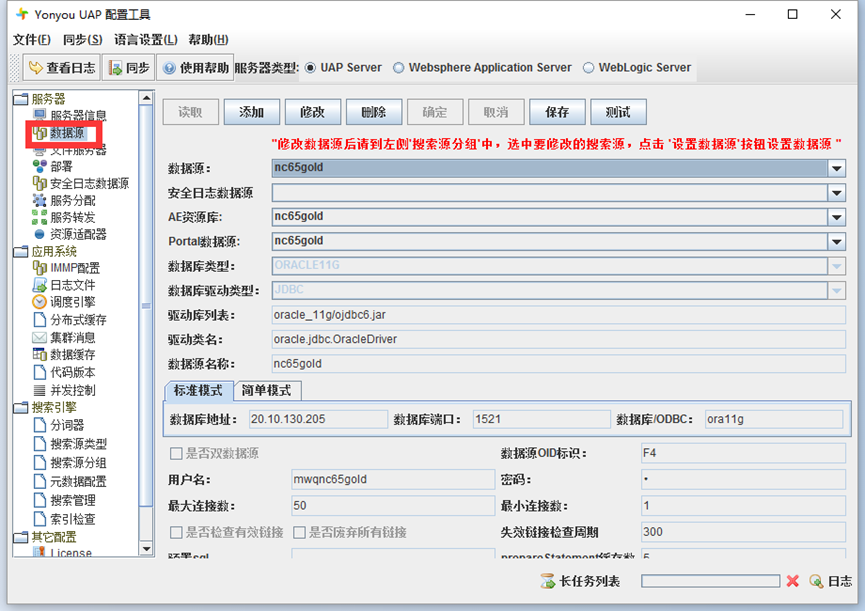This screenshot has height=611, width=865.
Task: Click the red X cancel icon
Action: click(793, 581)
